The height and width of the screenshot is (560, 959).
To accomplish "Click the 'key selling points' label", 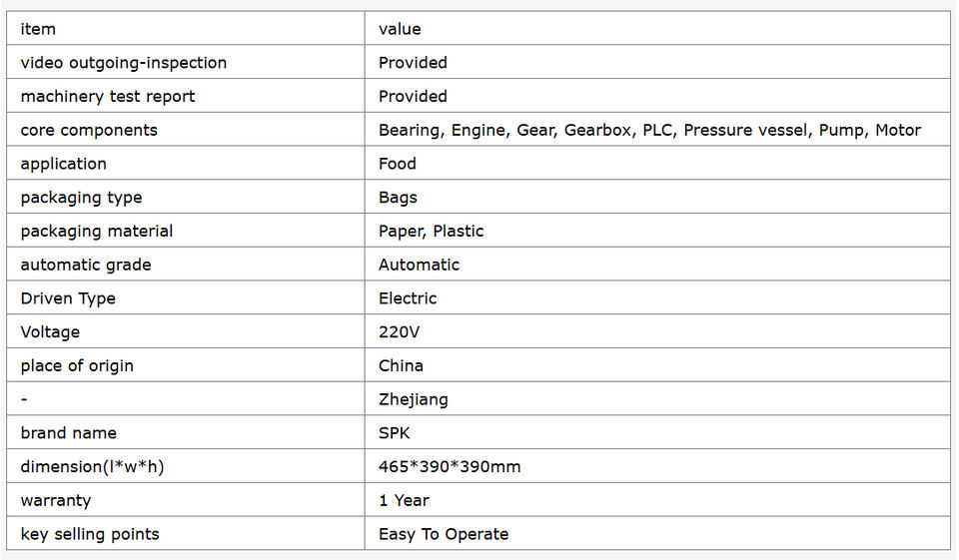I will point(90,534).
